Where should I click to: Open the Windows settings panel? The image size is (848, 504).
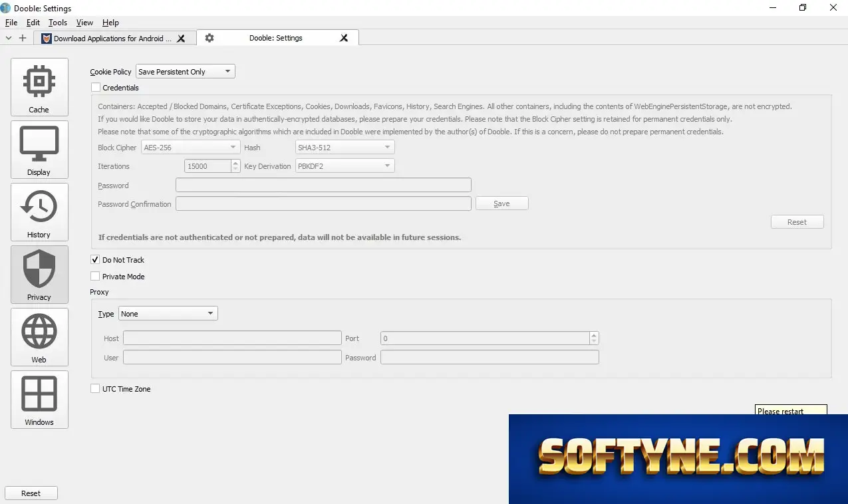point(39,400)
